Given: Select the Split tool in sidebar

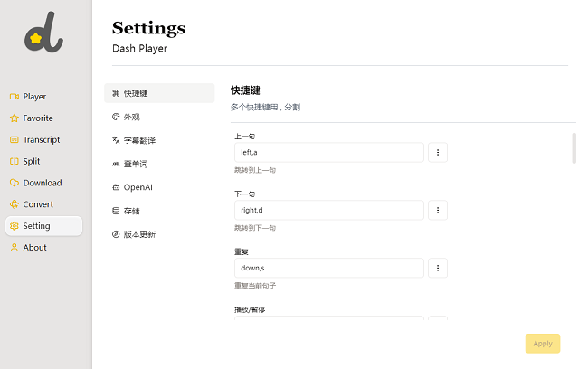Looking at the screenshot, I should pyautogui.click(x=32, y=161).
